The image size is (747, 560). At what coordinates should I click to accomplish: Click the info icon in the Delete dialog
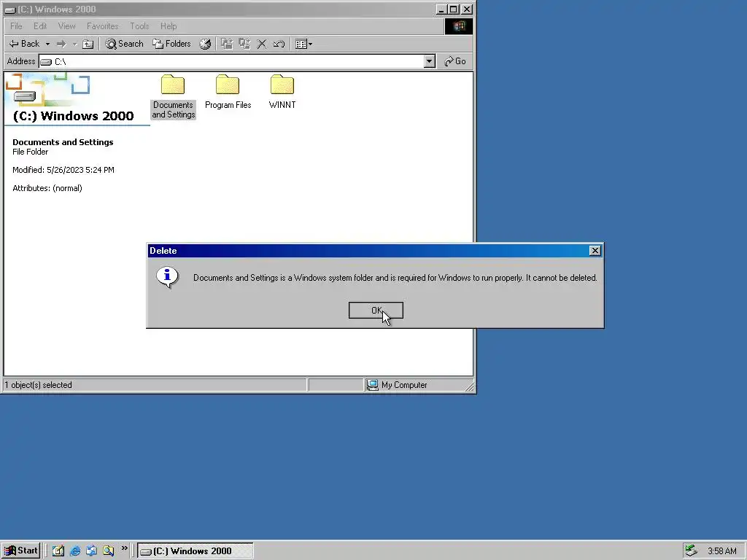click(x=167, y=277)
